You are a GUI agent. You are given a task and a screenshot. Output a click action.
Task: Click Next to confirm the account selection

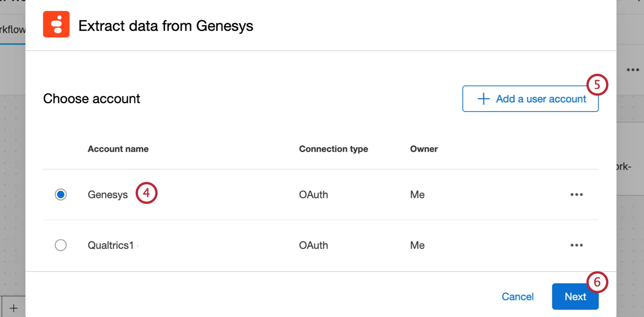pyautogui.click(x=575, y=297)
